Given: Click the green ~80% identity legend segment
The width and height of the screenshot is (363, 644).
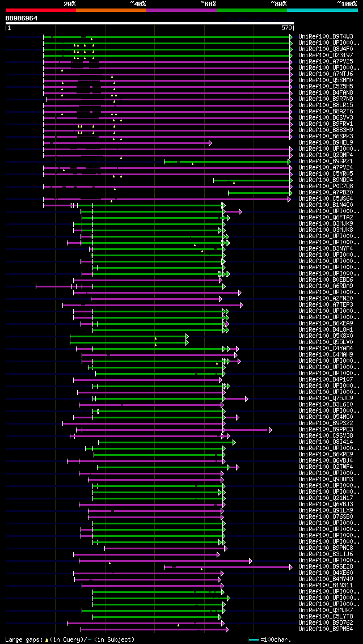Looking at the screenshot, I should 252,10.
